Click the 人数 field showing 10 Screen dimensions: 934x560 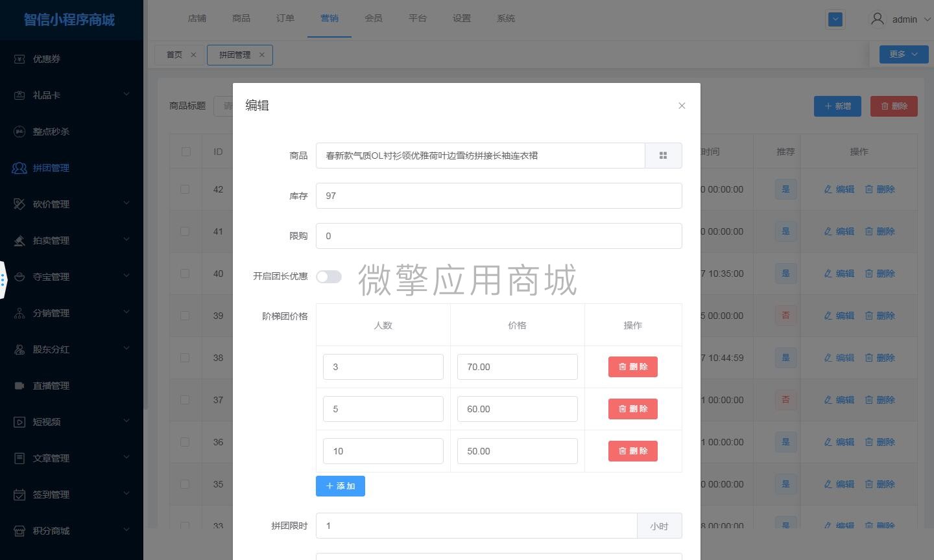[383, 451]
